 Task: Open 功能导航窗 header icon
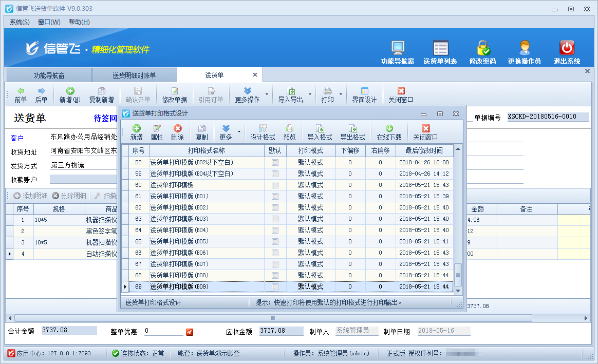tap(398, 52)
